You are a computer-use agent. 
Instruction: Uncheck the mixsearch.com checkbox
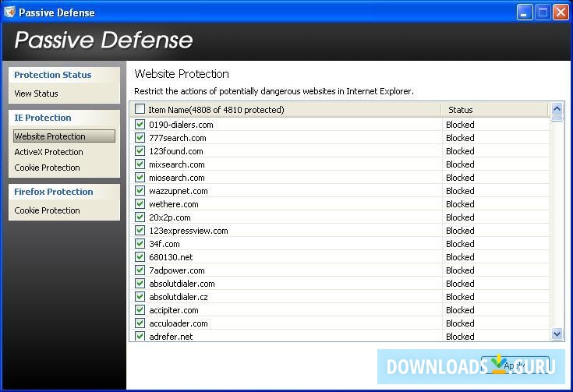click(140, 164)
